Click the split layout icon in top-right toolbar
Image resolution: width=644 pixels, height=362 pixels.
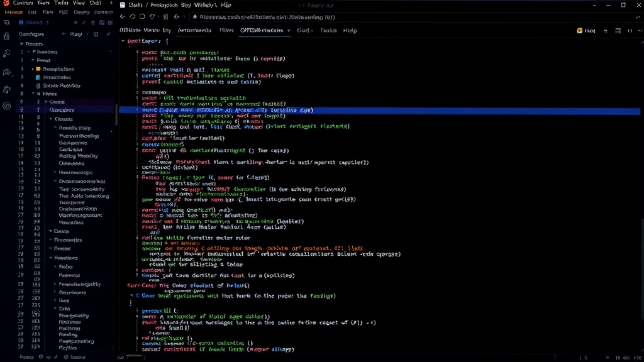pyautogui.click(x=618, y=31)
